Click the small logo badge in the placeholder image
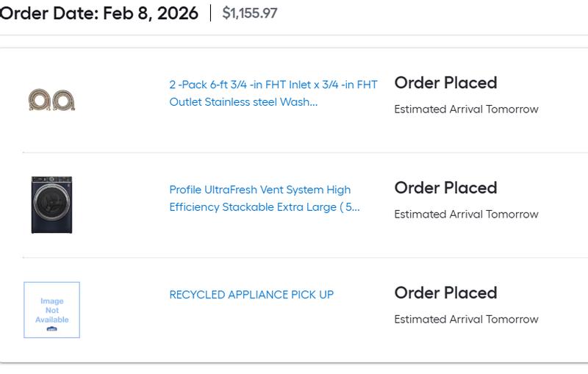The image size is (588, 374). tap(51, 329)
